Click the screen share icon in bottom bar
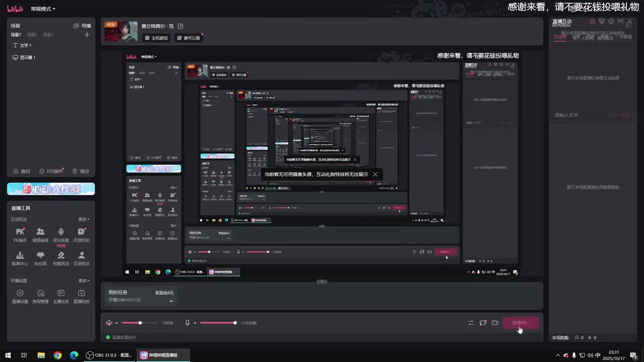 pos(483,323)
